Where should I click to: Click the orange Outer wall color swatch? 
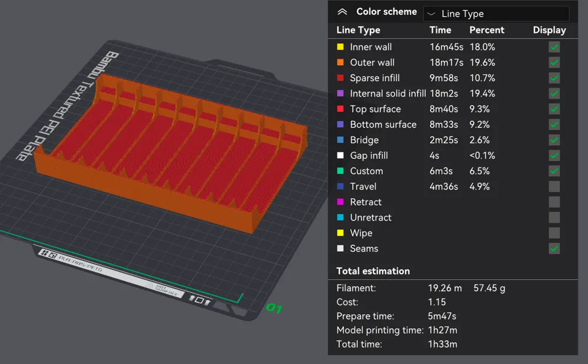tap(340, 62)
